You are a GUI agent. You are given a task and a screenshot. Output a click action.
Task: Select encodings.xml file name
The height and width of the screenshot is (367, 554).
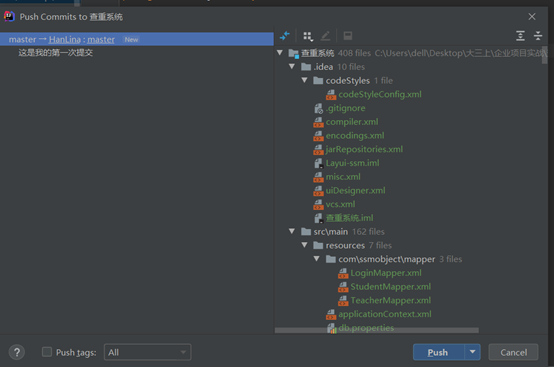click(x=355, y=136)
